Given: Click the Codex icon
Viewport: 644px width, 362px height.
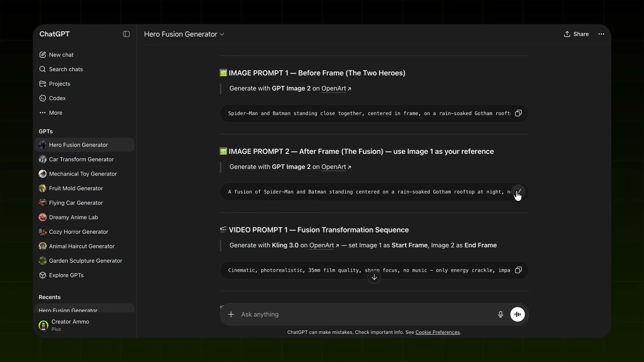Looking at the screenshot, I should (x=43, y=98).
